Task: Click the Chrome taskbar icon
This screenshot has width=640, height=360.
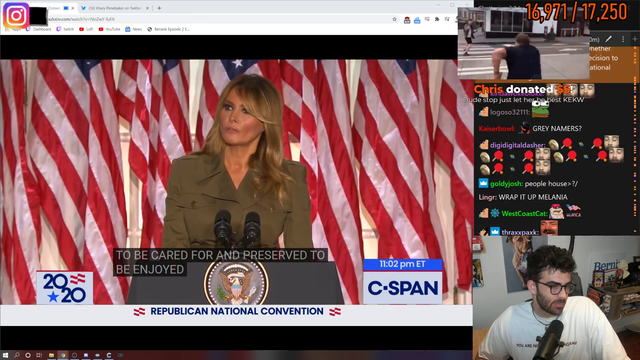Action: tap(63, 355)
